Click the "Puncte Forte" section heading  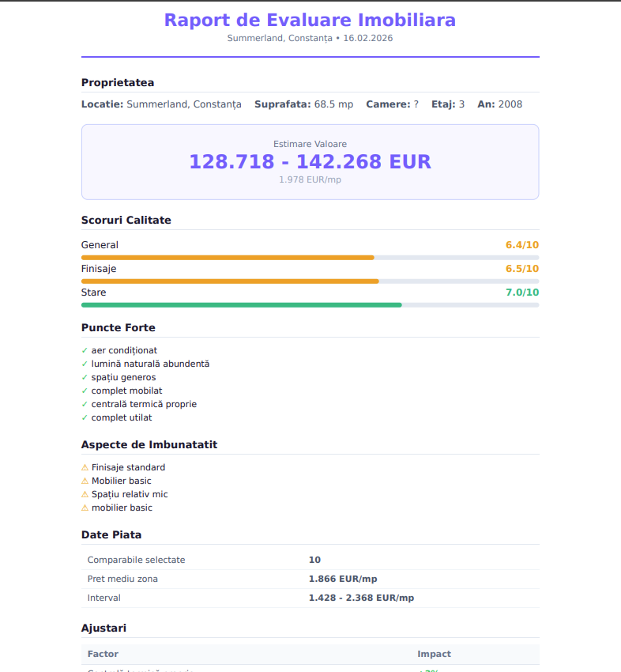click(x=119, y=327)
